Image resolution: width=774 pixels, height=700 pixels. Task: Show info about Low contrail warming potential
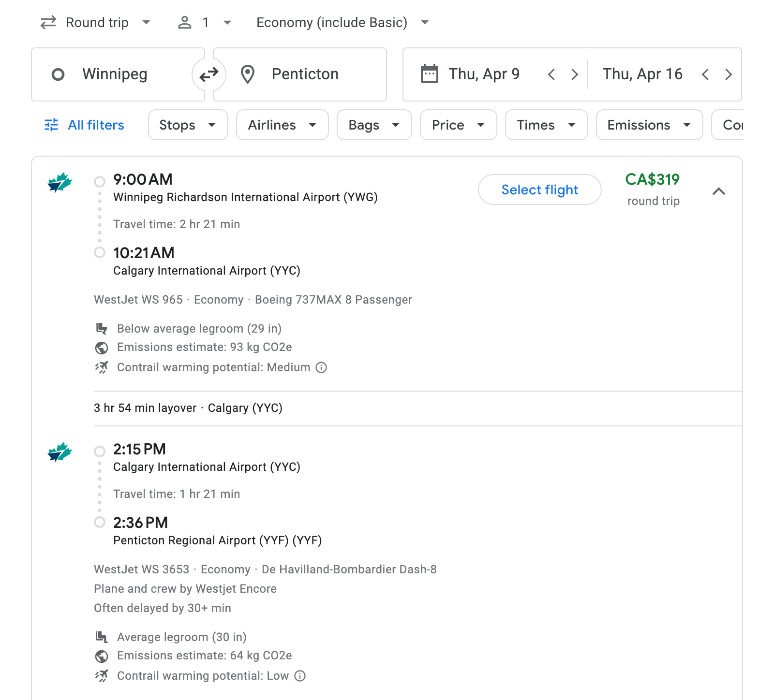300,676
